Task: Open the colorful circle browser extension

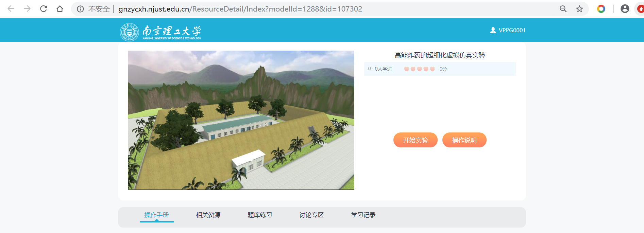Action: pos(601,9)
